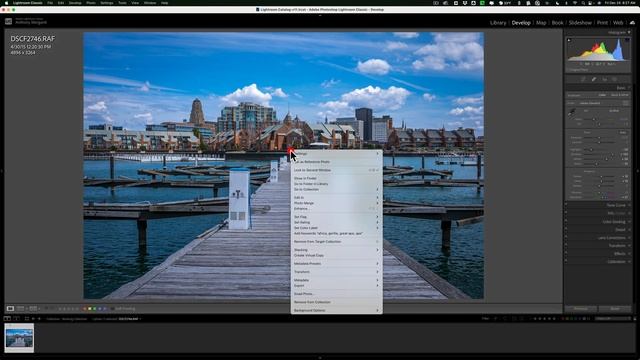This screenshot has width=640, height=360.
Task: Click the Reset button
Action: pyautogui.click(x=615, y=309)
